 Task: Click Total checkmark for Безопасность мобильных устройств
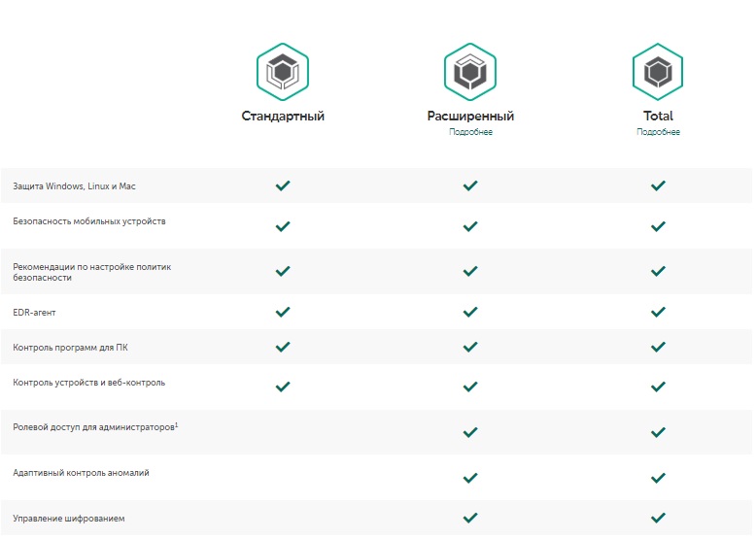658,226
